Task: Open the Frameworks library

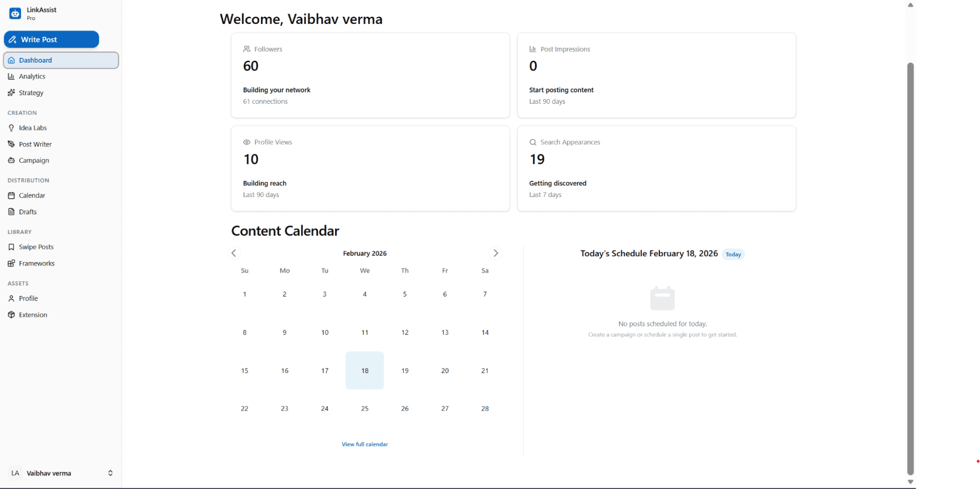Action: click(x=36, y=263)
